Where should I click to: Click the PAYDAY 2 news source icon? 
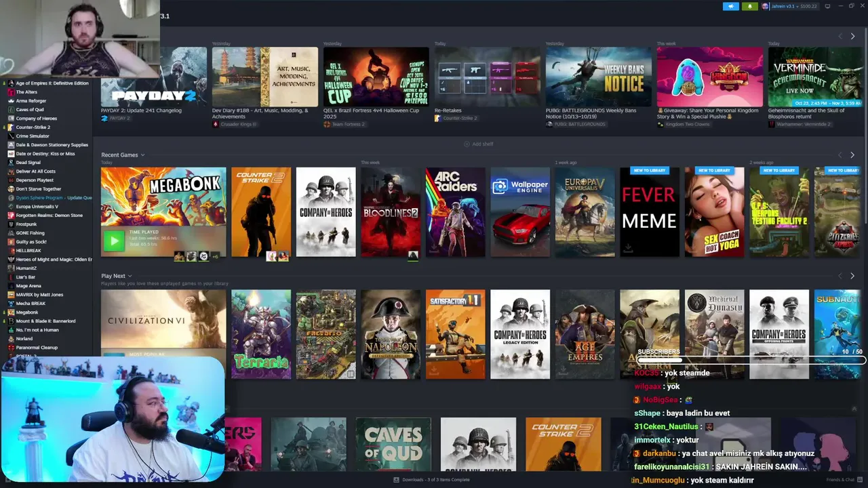104,118
